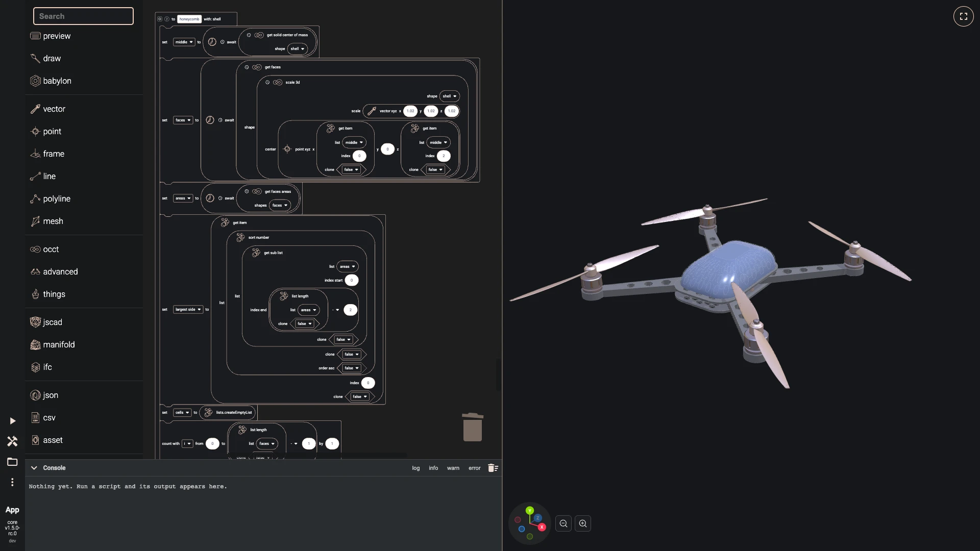Clear the console output

click(493, 468)
